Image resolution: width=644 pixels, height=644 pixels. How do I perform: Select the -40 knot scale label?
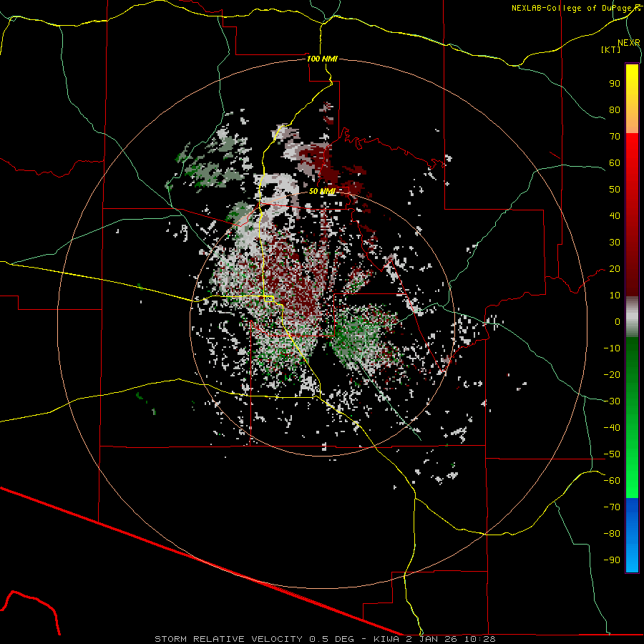pyautogui.click(x=612, y=428)
